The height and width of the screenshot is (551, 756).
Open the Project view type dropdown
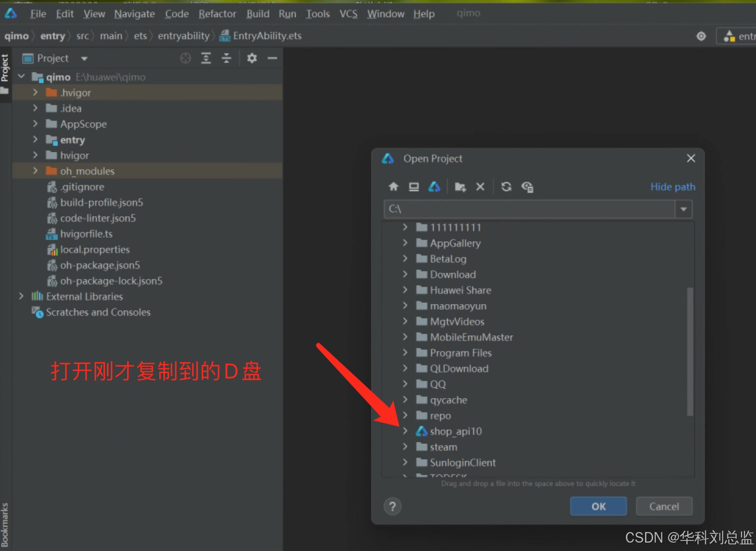coord(84,59)
